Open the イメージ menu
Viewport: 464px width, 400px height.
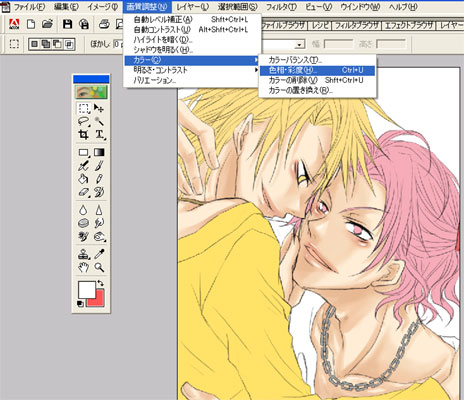point(102,7)
